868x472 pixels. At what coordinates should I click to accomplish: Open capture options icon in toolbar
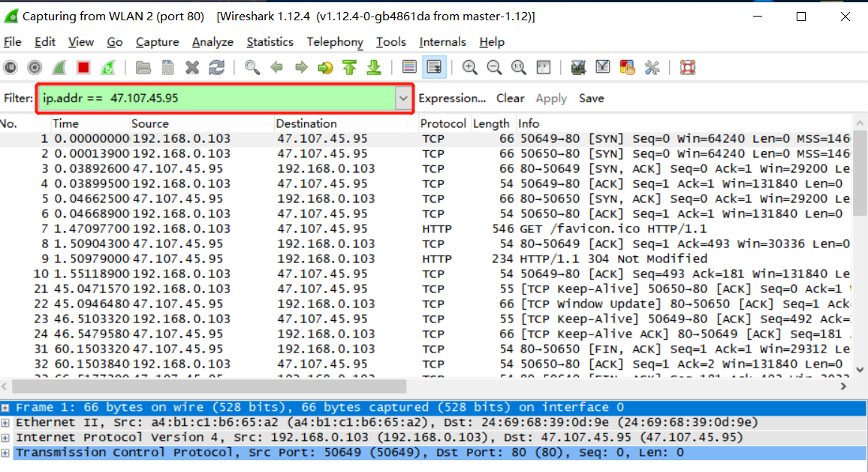point(35,68)
